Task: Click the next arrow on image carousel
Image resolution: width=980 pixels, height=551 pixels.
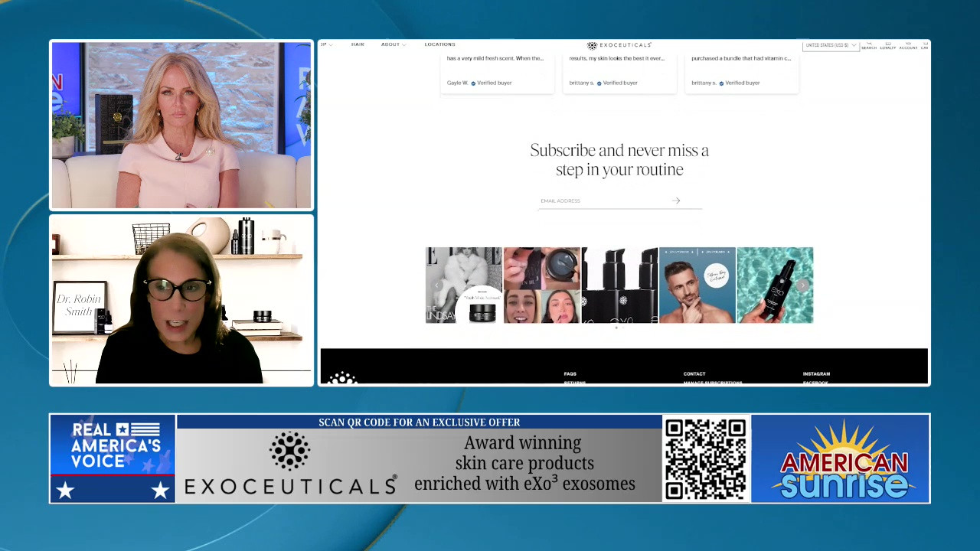Action: tap(802, 285)
